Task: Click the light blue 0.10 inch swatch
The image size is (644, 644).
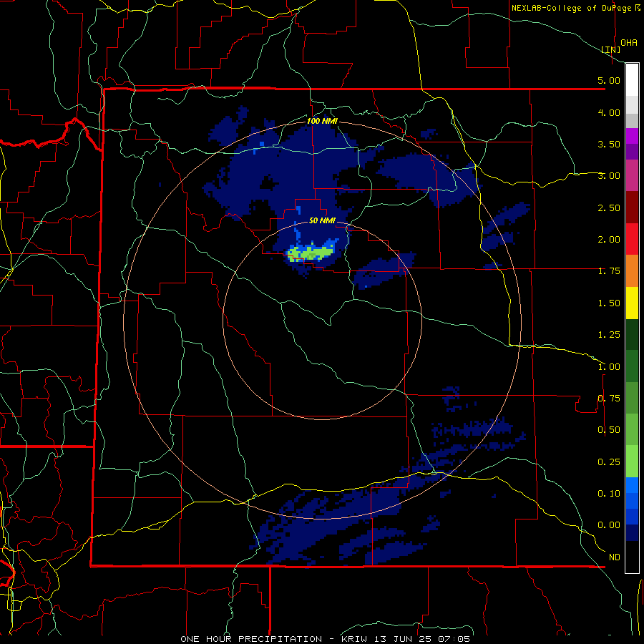Action: (632, 485)
